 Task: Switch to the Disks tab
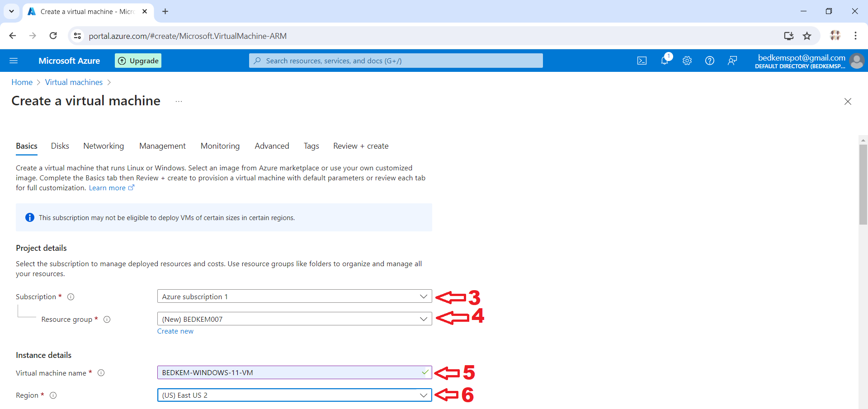[x=60, y=146]
